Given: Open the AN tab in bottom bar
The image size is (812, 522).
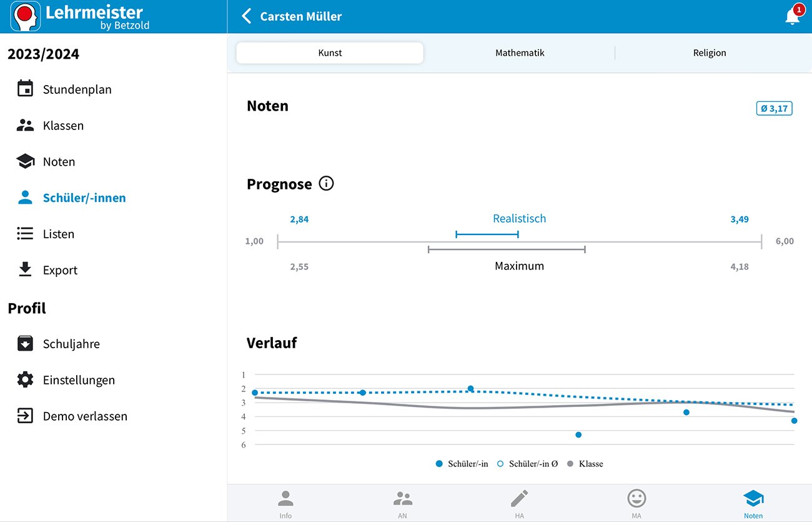Looking at the screenshot, I should [x=402, y=503].
